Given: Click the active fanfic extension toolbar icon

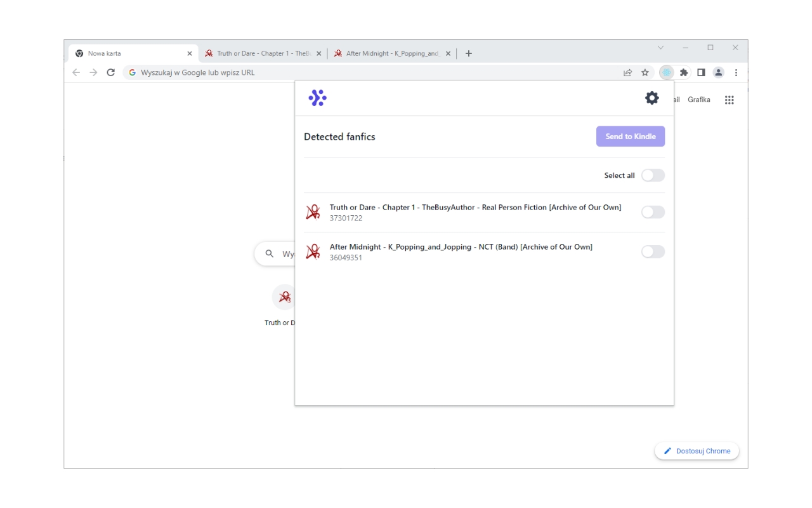Looking at the screenshot, I should click(667, 72).
